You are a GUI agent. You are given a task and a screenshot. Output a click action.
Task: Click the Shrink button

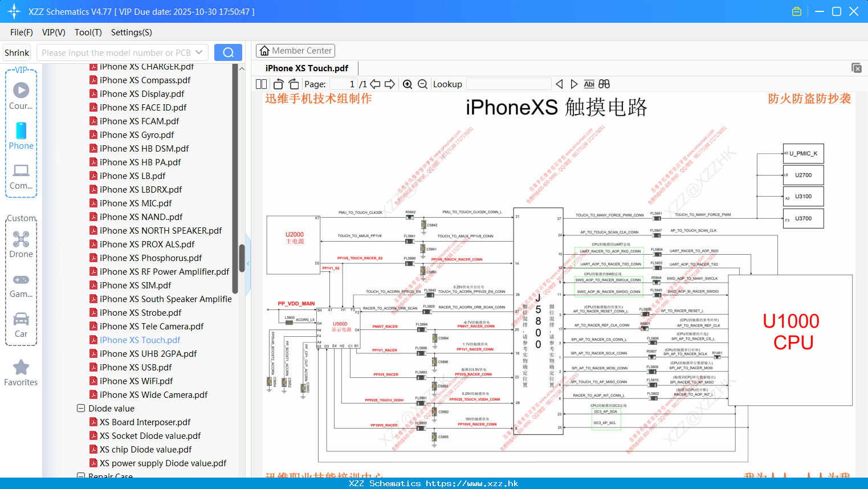point(17,52)
